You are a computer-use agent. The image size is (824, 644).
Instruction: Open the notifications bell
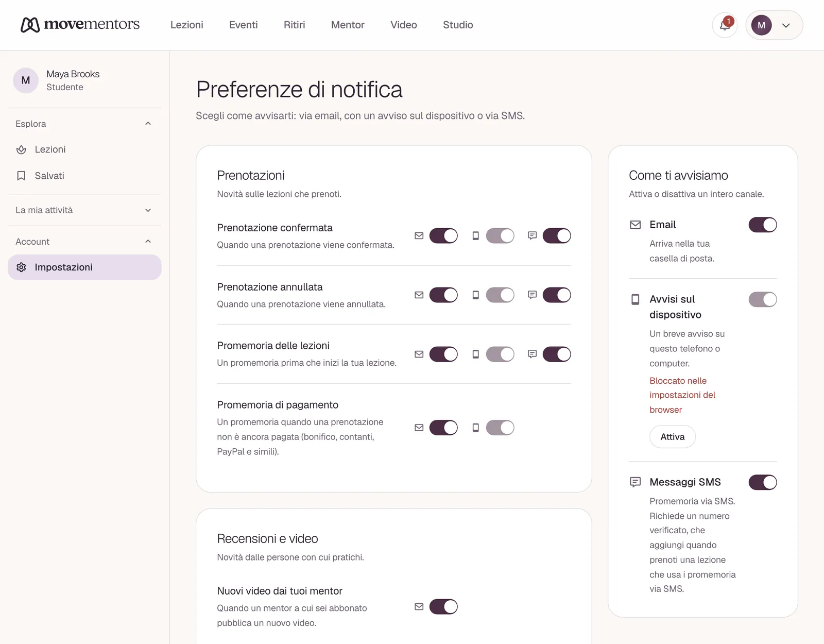click(x=725, y=25)
